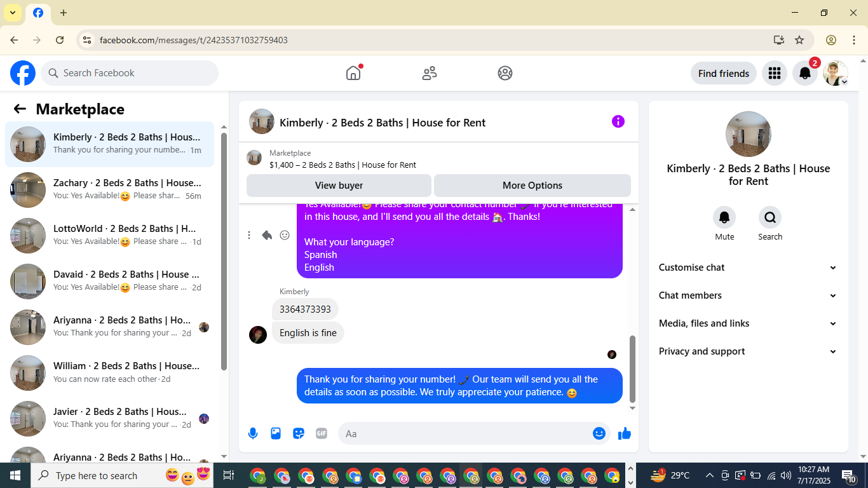Open the emoji picker in message box
Viewport: 868px width, 488px height.
pyautogui.click(x=599, y=433)
